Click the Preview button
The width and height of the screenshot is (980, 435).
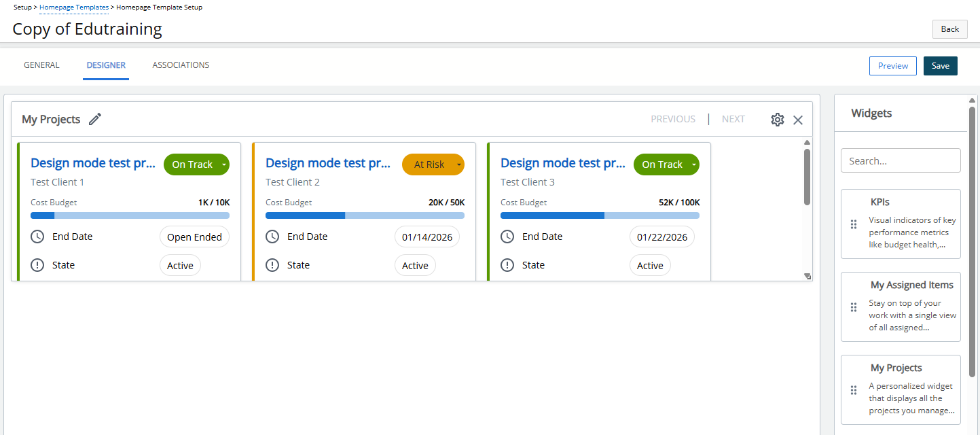(x=892, y=65)
